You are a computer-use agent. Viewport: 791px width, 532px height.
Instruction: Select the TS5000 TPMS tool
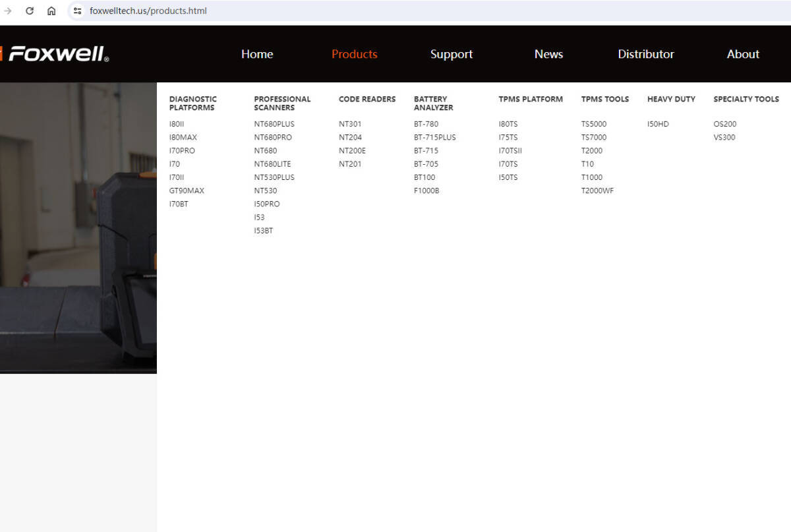pyautogui.click(x=593, y=124)
